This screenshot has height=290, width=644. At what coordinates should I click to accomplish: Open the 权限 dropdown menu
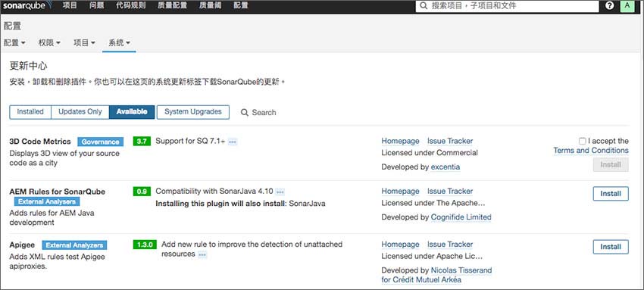(50, 42)
